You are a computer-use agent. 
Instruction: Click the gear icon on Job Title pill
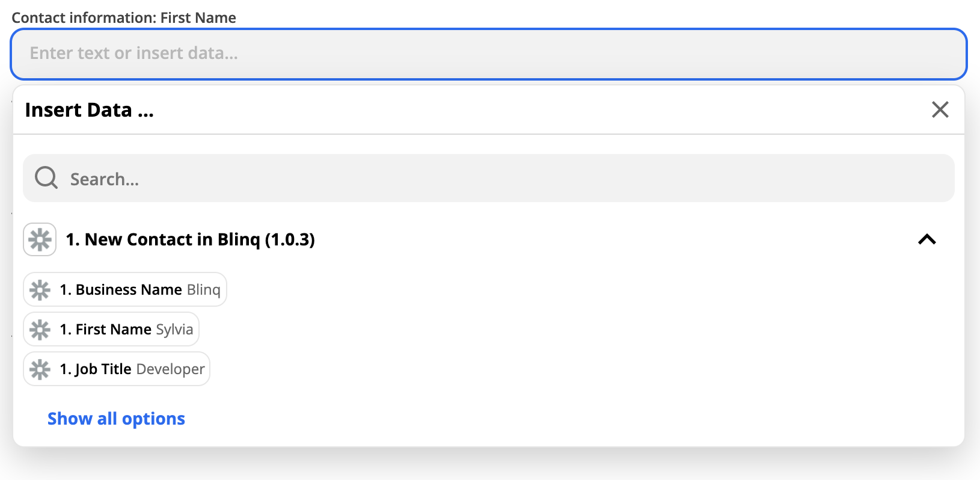40,369
